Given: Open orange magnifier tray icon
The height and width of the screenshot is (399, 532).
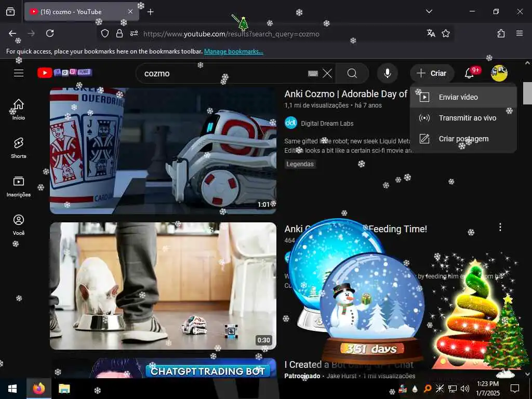Looking at the screenshot, I should [428, 389].
